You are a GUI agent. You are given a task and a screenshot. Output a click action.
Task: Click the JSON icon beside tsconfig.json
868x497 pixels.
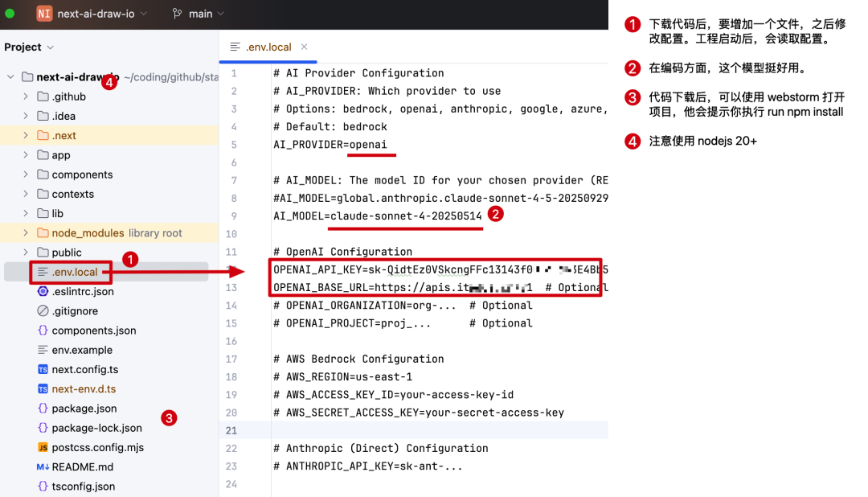[x=42, y=486]
